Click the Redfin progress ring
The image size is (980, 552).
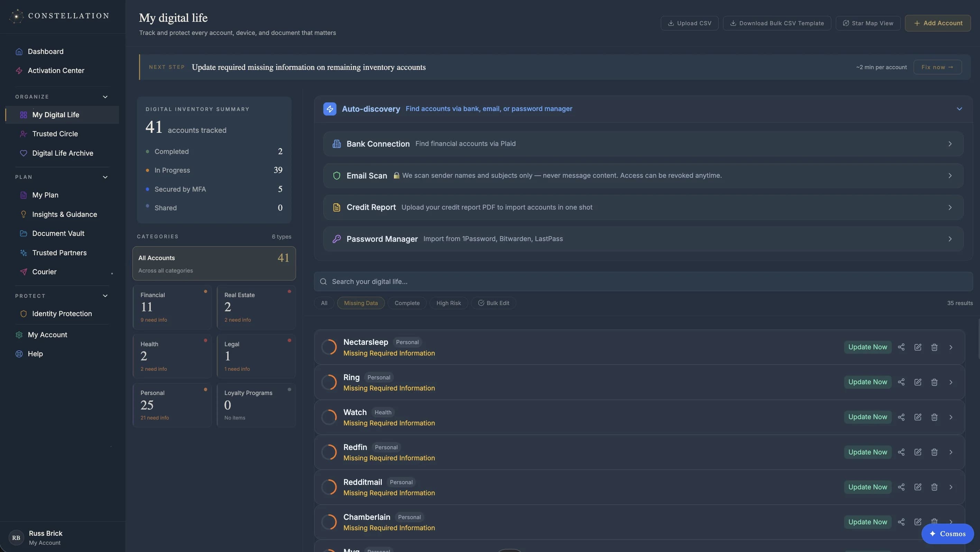click(329, 452)
